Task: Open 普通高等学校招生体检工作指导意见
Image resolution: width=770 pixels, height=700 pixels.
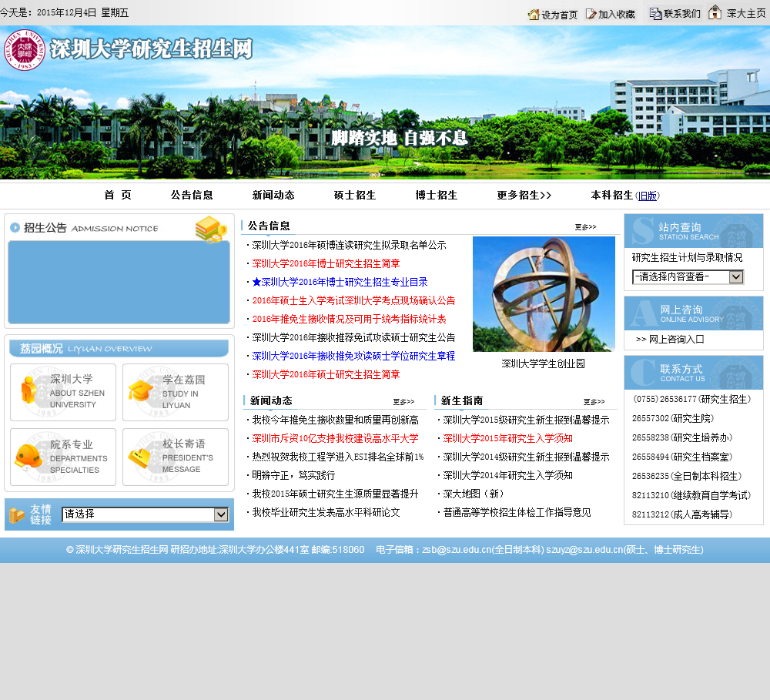Action: 517,512
